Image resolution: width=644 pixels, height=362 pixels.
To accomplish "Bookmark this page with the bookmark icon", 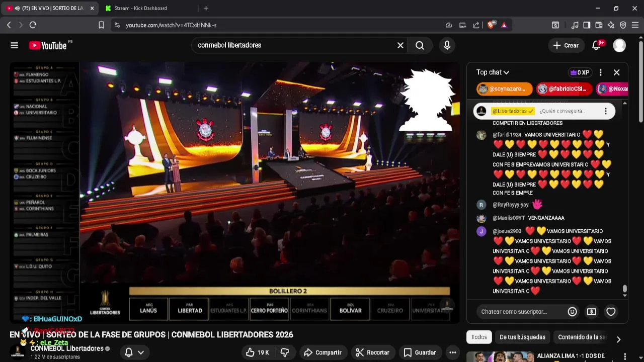I will click(x=101, y=25).
